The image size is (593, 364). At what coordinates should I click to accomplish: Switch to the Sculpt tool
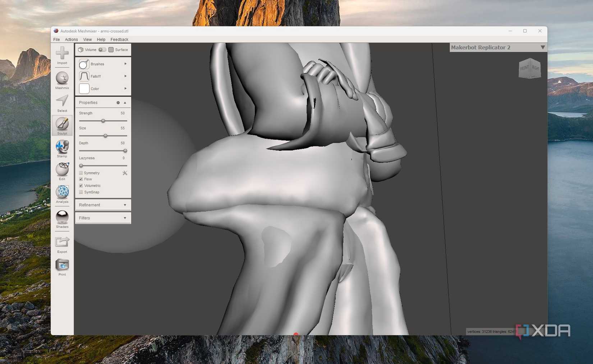(x=62, y=126)
